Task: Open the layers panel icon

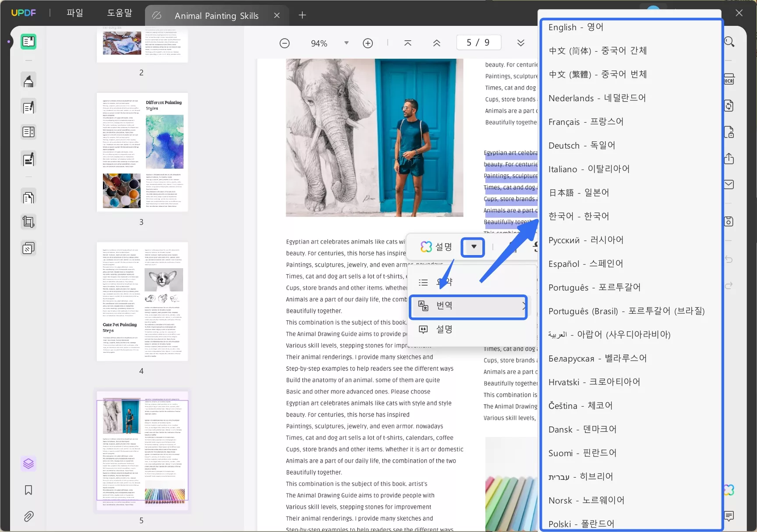Action: [28, 463]
